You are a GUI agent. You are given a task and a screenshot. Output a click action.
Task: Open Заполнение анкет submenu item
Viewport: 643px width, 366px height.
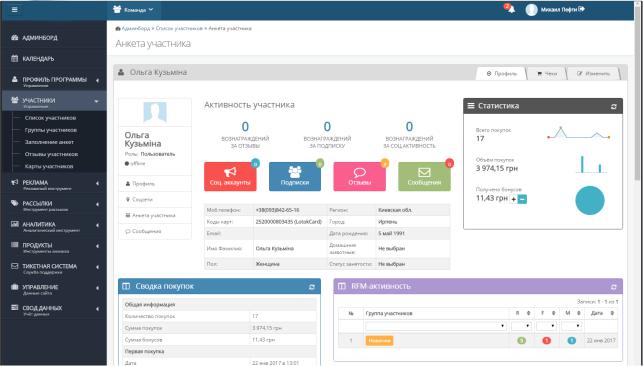[49, 142]
